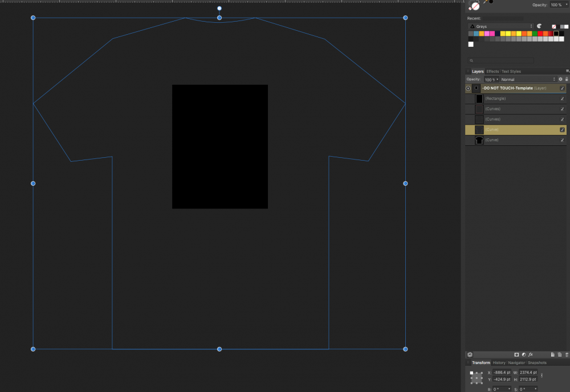The image size is (570, 392).
Task: Create a new layer with the Add Layer icon
Action: (x=553, y=354)
